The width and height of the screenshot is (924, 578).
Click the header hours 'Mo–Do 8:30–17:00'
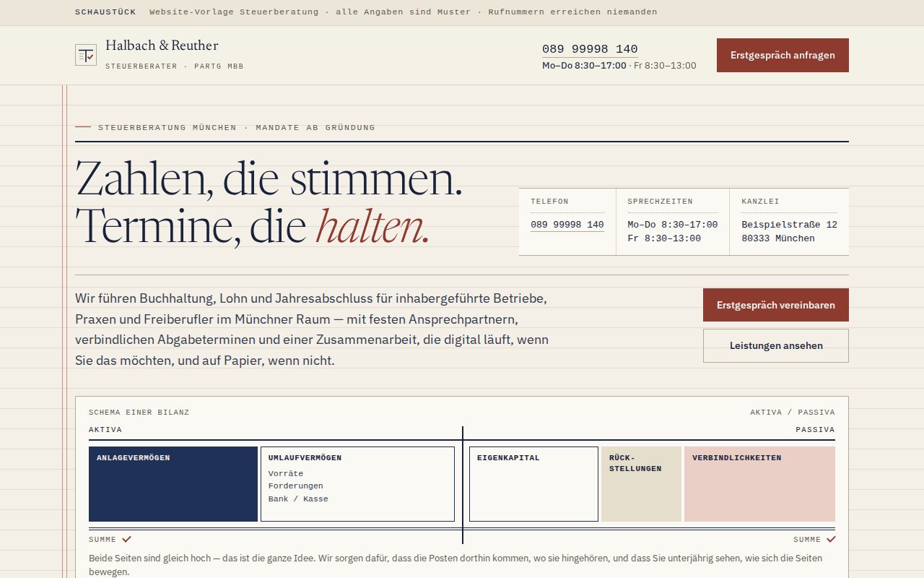(584, 66)
